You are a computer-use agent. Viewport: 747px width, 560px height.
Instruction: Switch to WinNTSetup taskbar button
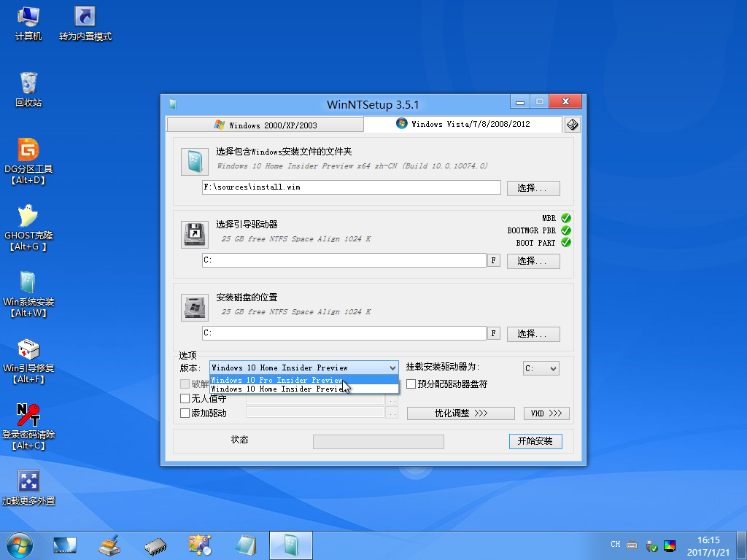pyautogui.click(x=291, y=545)
